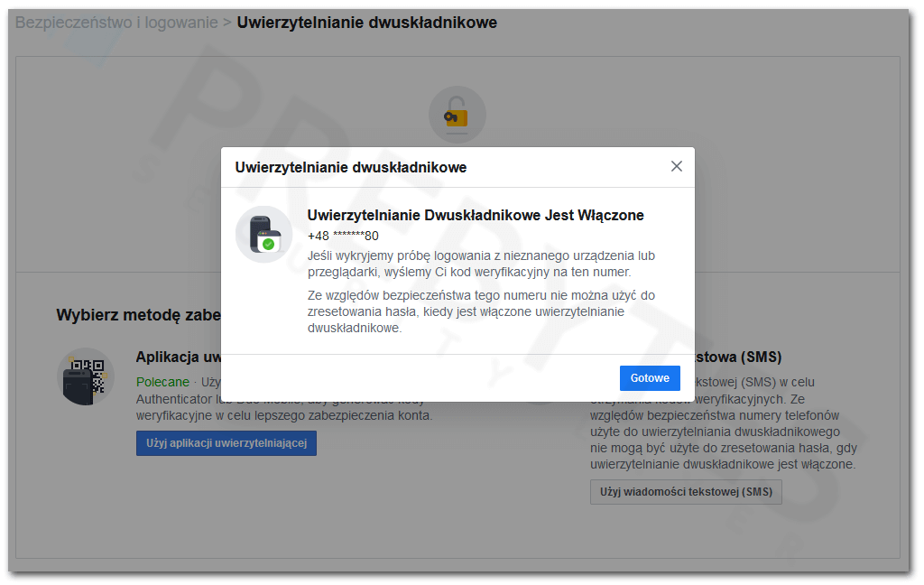Image resolution: width=924 pixels, height=585 pixels.
Task: Select the masked phone number +48 *******80
Action: pos(343,236)
